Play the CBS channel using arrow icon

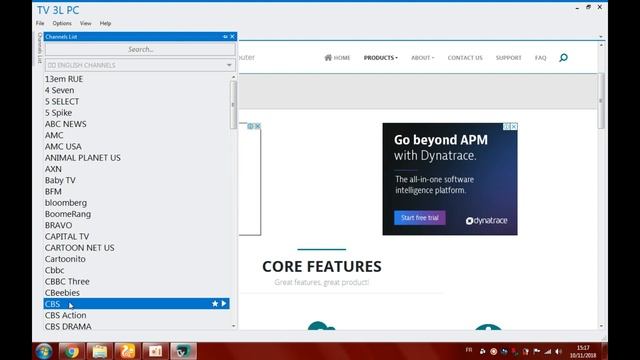[224, 304]
